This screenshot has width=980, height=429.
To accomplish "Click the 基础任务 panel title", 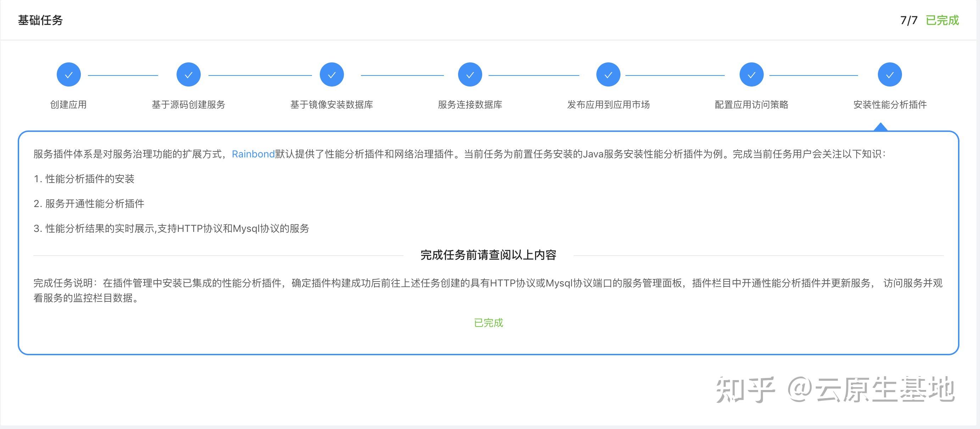I will 40,20.
